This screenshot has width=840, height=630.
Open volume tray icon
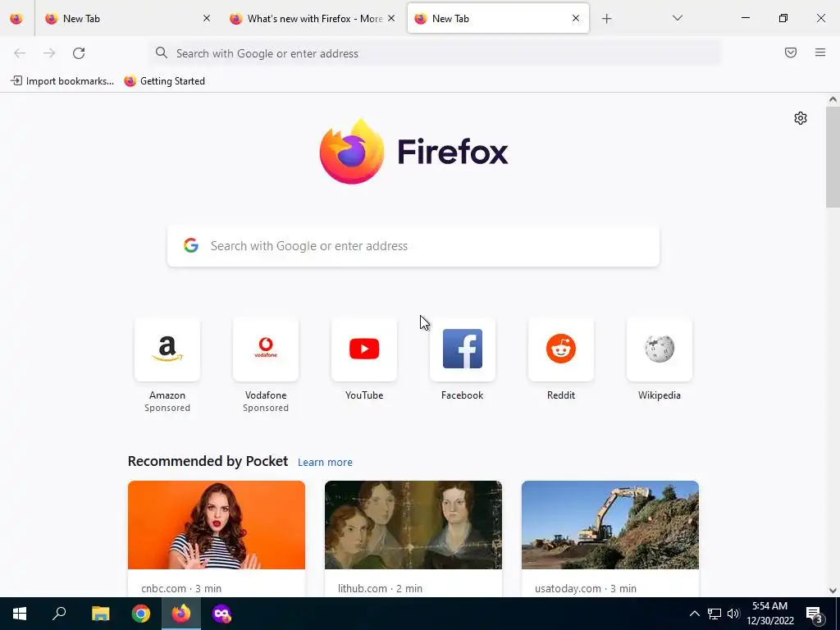coord(733,614)
